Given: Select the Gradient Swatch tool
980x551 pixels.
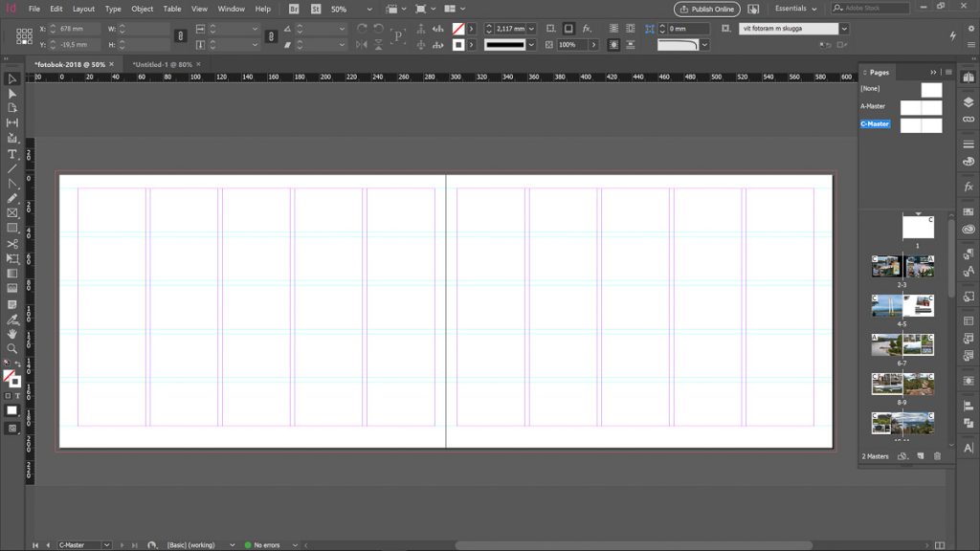Looking at the screenshot, I should coord(11,274).
